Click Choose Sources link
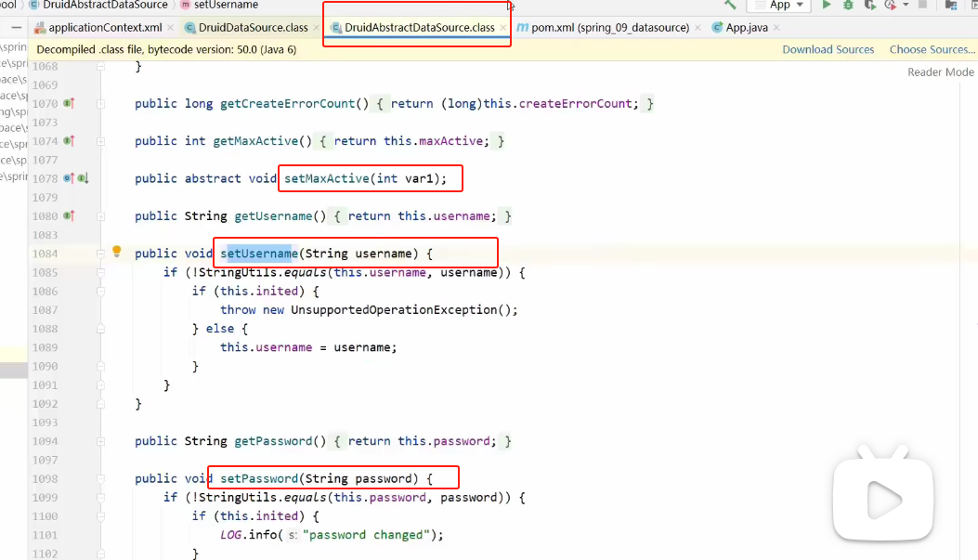Viewport: 978px width, 560px height. click(932, 49)
